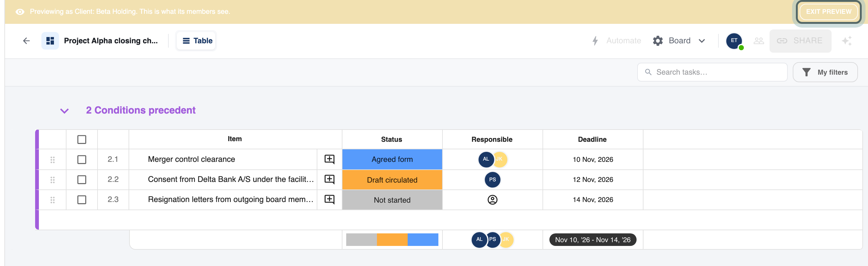This screenshot has height=266, width=868.
Task: Add comment on Resignation letters row
Action: [x=329, y=199]
